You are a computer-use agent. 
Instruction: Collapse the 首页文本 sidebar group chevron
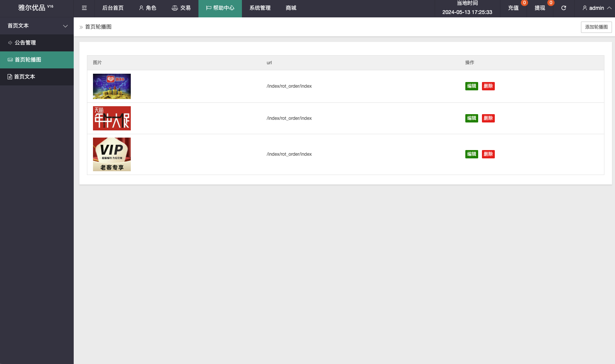65,26
